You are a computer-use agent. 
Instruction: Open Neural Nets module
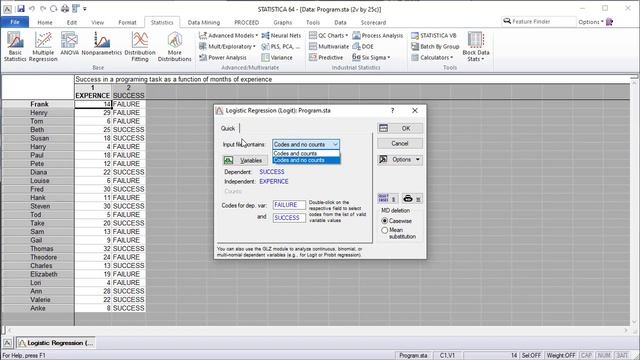(x=281, y=36)
